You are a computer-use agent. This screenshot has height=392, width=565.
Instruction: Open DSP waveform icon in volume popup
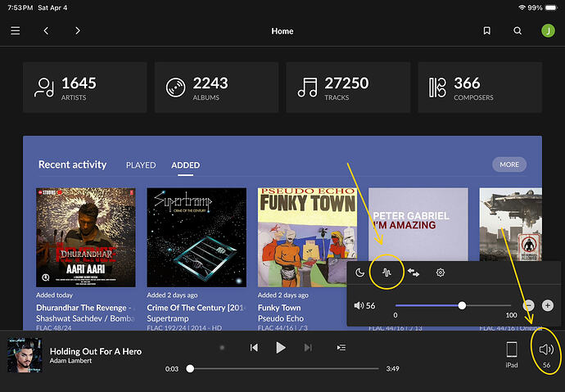tap(386, 273)
